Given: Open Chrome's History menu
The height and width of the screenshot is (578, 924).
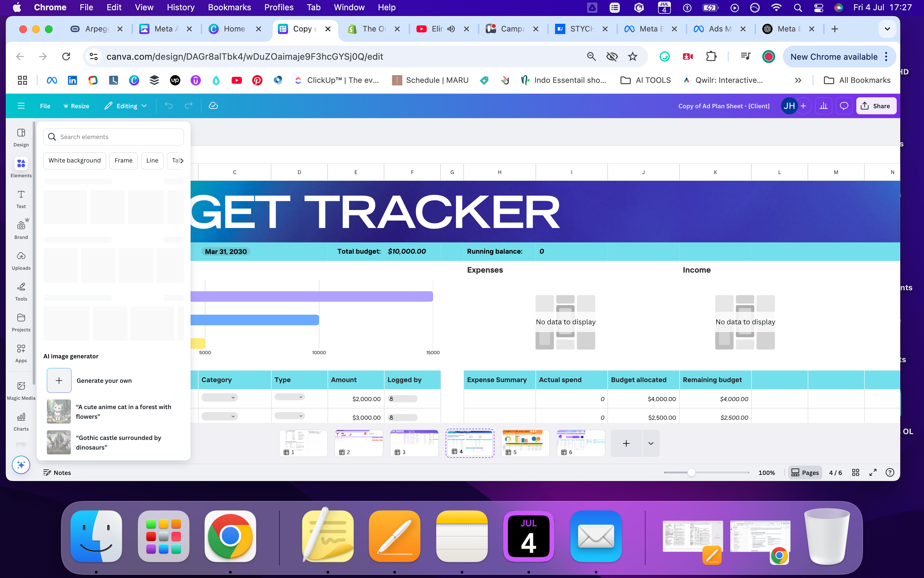Looking at the screenshot, I should 181,8.
